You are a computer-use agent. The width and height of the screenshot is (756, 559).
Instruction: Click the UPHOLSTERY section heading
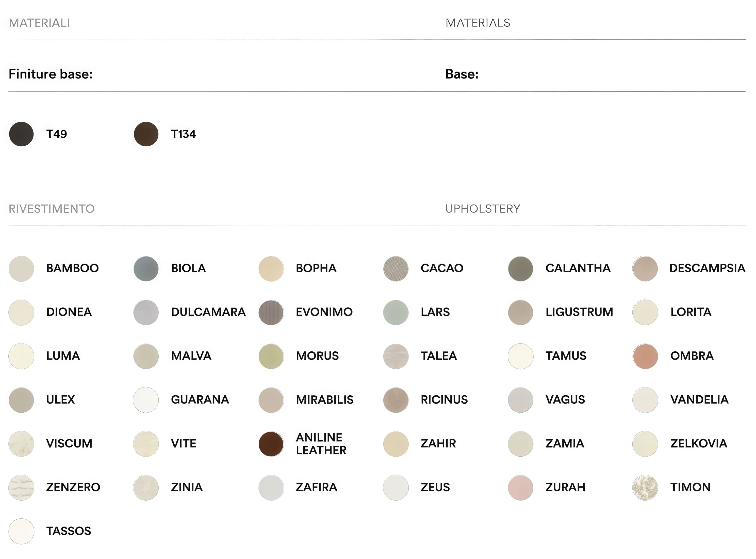tap(483, 209)
